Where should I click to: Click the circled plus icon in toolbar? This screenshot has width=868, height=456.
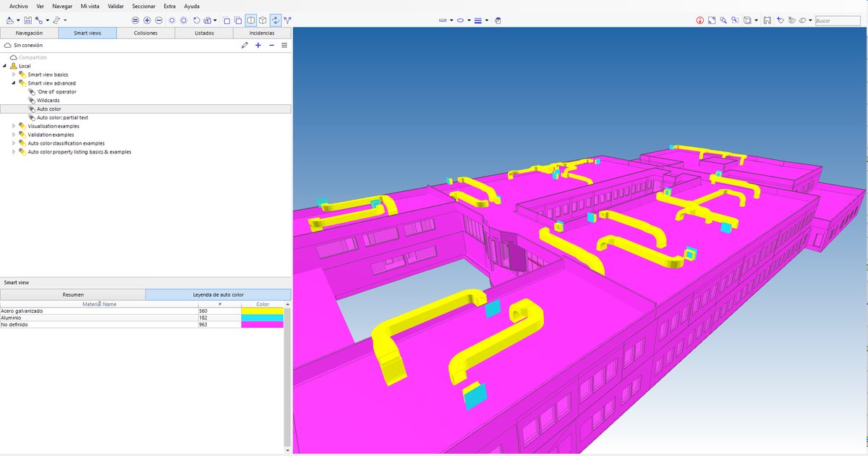click(x=147, y=20)
